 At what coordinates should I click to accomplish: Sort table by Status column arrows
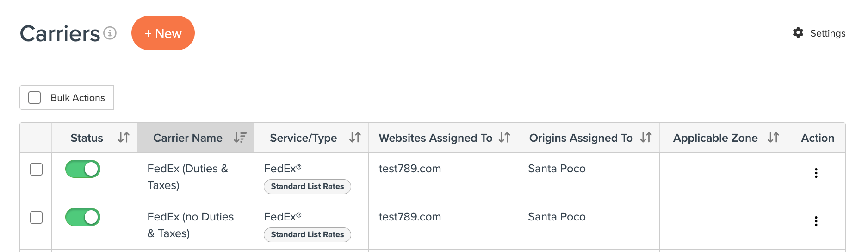click(124, 138)
